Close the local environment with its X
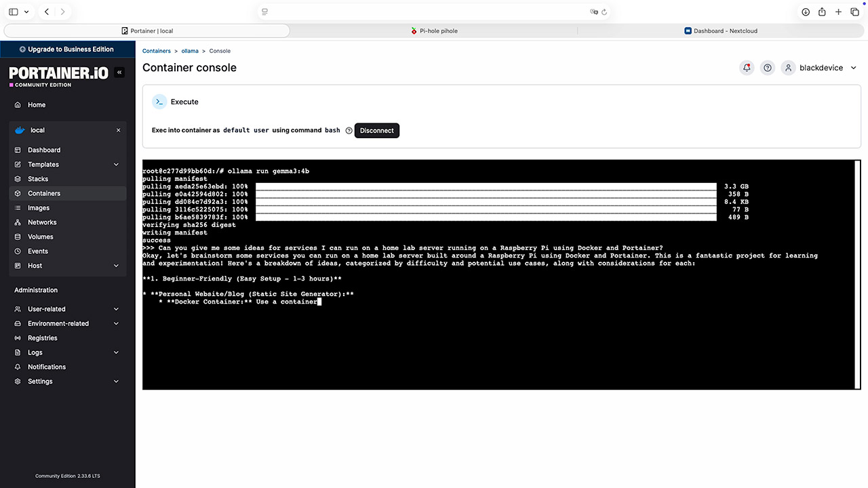The height and width of the screenshot is (488, 868). 118,129
